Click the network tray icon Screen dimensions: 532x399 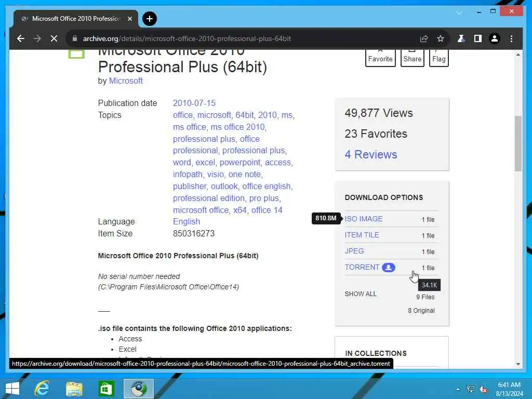click(x=471, y=389)
